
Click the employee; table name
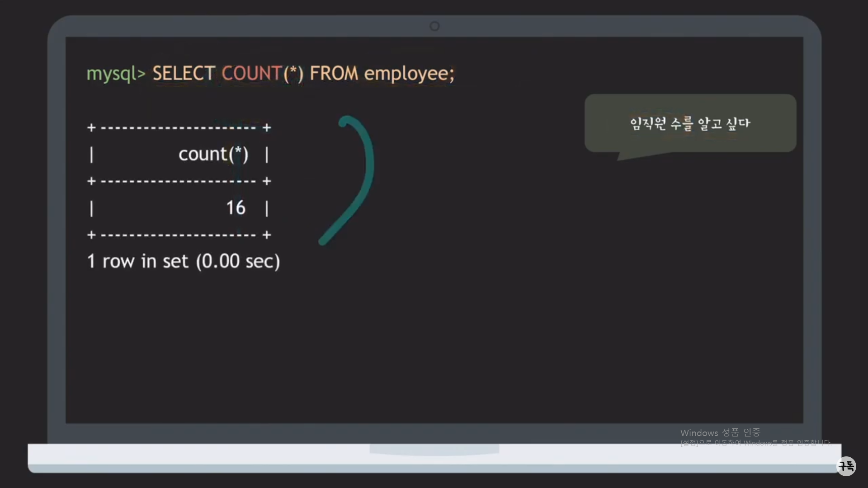(409, 74)
